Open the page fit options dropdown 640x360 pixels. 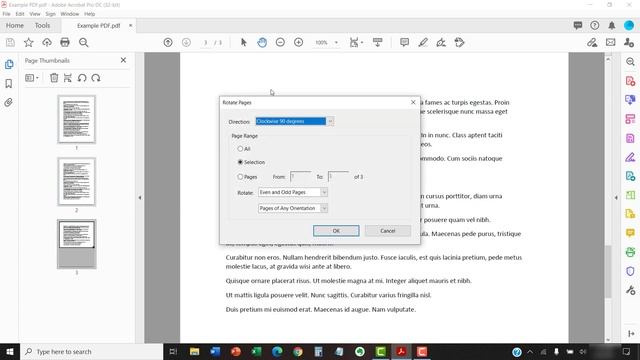(x=356, y=42)
